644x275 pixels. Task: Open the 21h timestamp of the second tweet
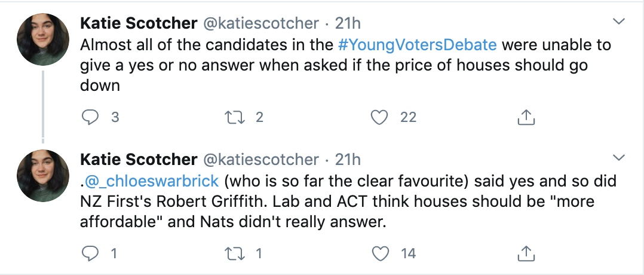[x=348, y=160]
